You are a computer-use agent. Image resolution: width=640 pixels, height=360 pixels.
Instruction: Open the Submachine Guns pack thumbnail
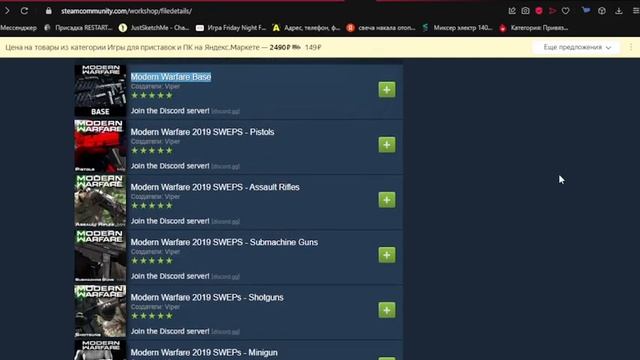pyautogui.click(x=100, y=256)
